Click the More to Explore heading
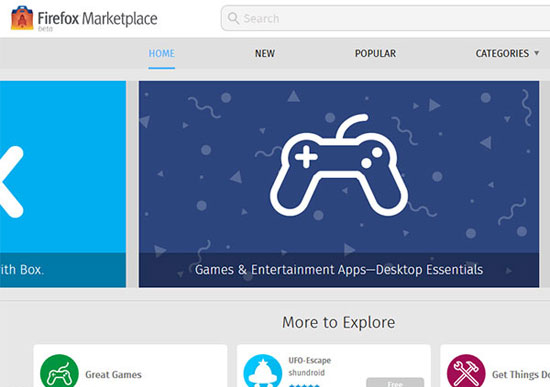550x387 pixels. click(339, 322)
